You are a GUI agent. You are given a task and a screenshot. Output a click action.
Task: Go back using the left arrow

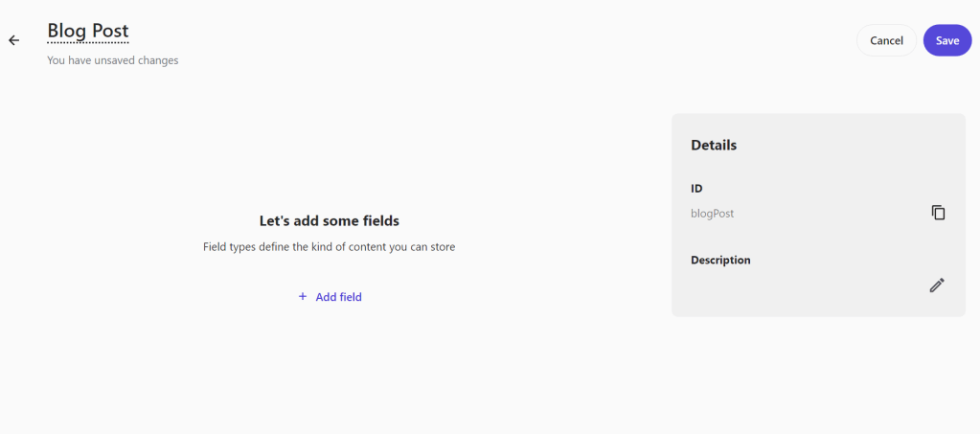tap(13, 40)
